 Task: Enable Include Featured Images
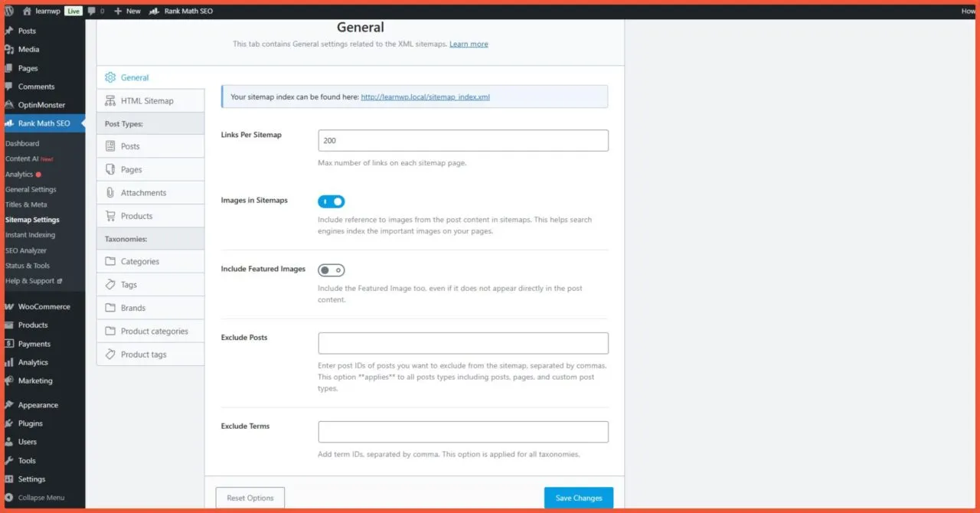point(332,270)
